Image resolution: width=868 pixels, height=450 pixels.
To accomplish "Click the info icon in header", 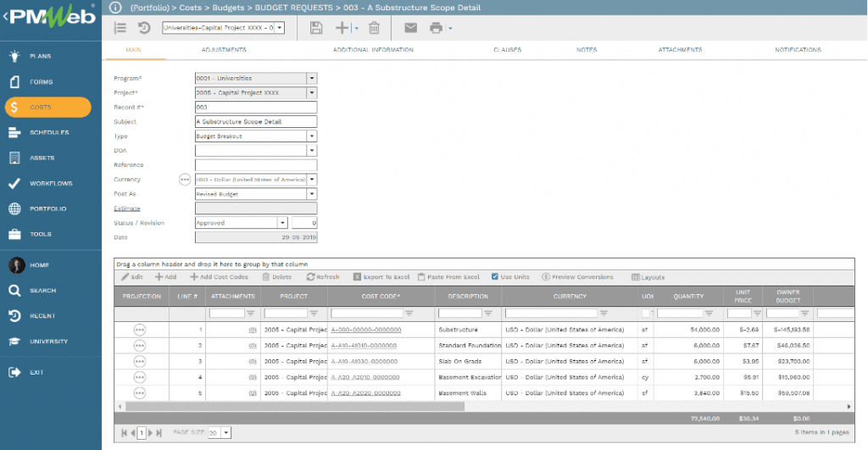I will click(115, 8).
